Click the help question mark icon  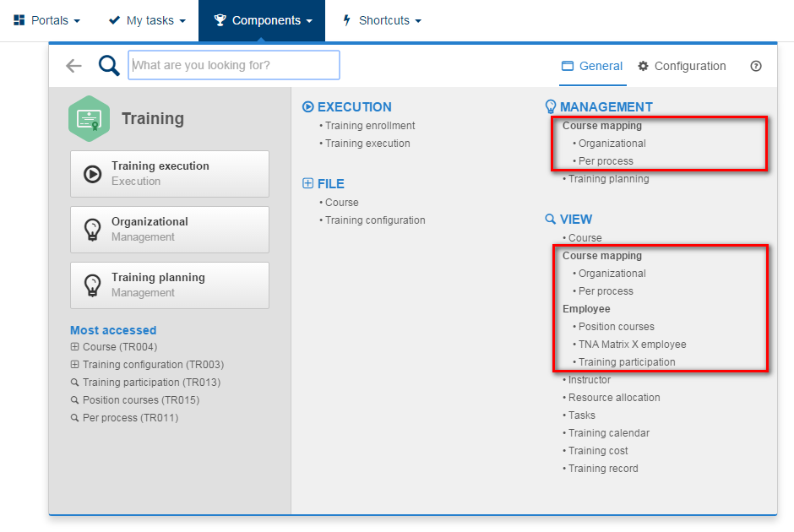[755, 66]
